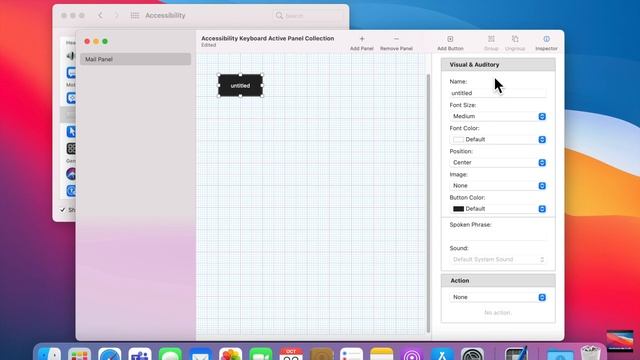
Task: Go back in the Accessibility window
Action: 100,16
